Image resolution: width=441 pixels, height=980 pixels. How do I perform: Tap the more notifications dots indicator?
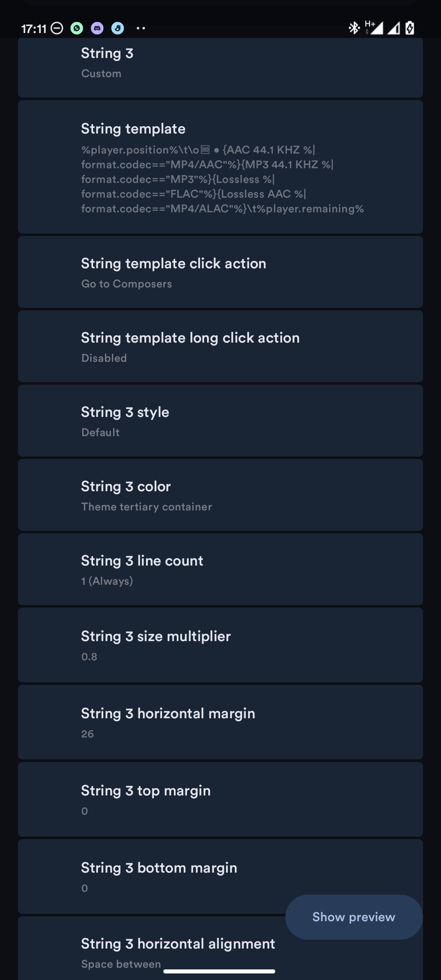click(141, 28)
